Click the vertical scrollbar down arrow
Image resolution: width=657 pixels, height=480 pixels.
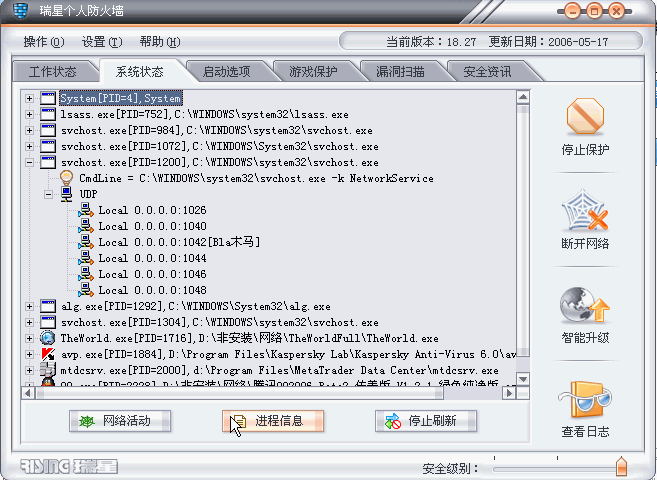pos(522,379)
